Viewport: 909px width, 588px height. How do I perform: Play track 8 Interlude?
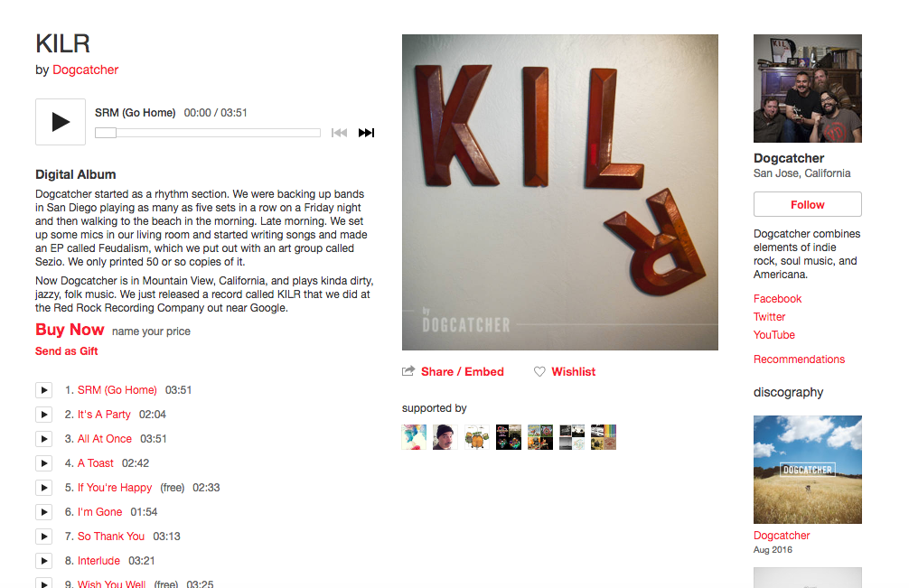(44, 560)
